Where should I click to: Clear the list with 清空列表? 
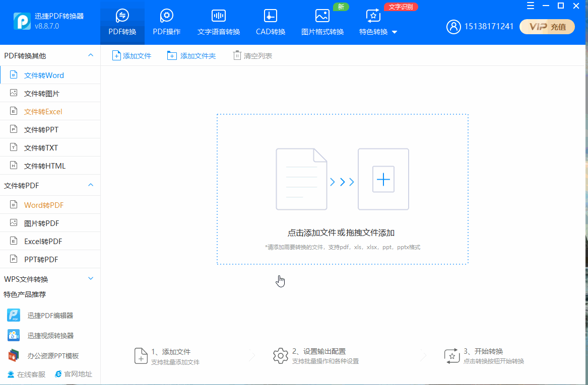pos(252,55)
